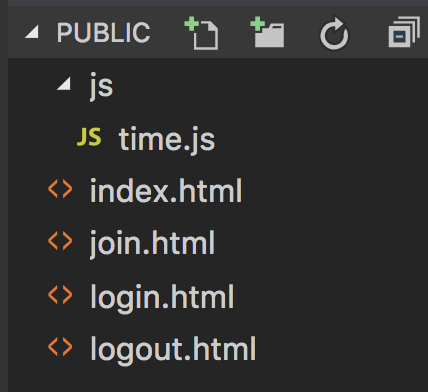Click the HTML bracket icon beside join.html
Image resolution: width=428 pixels, height=392 pixels.
(x=60, y=241)
